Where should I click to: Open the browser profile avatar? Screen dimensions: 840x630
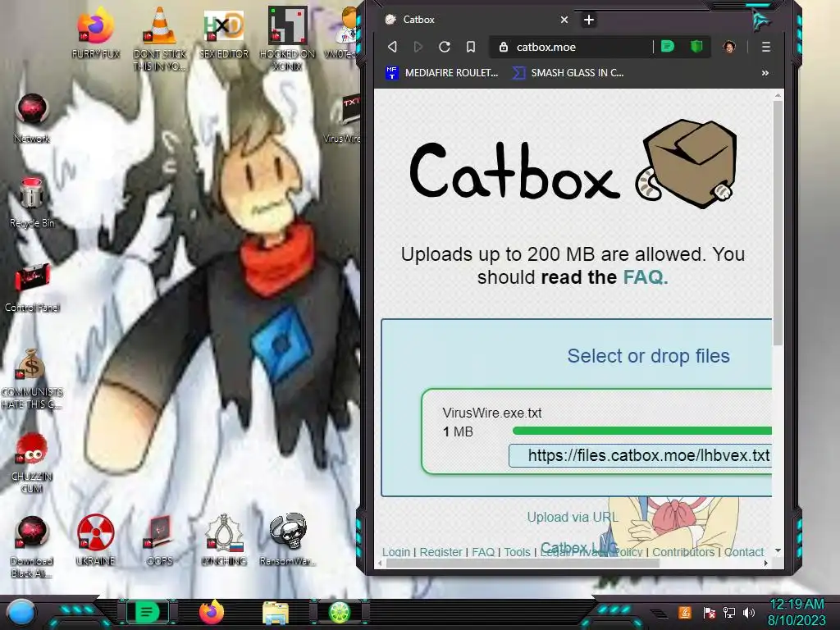click(729, 47)
